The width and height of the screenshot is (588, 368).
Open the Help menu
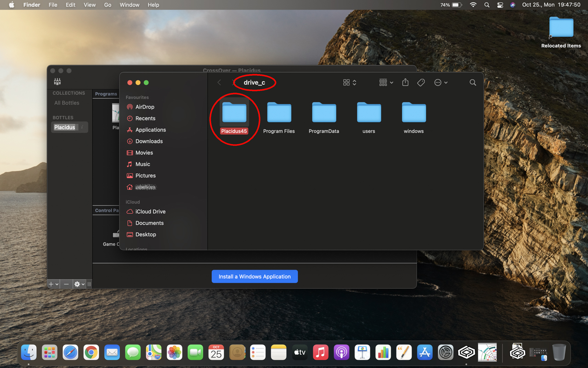153,5
